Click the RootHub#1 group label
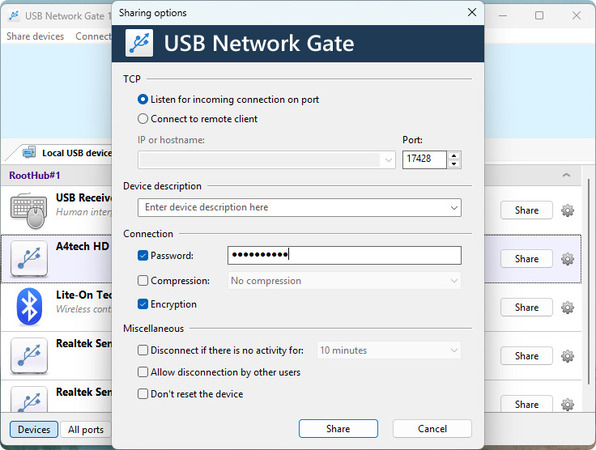596x450 pixels. 35,175
